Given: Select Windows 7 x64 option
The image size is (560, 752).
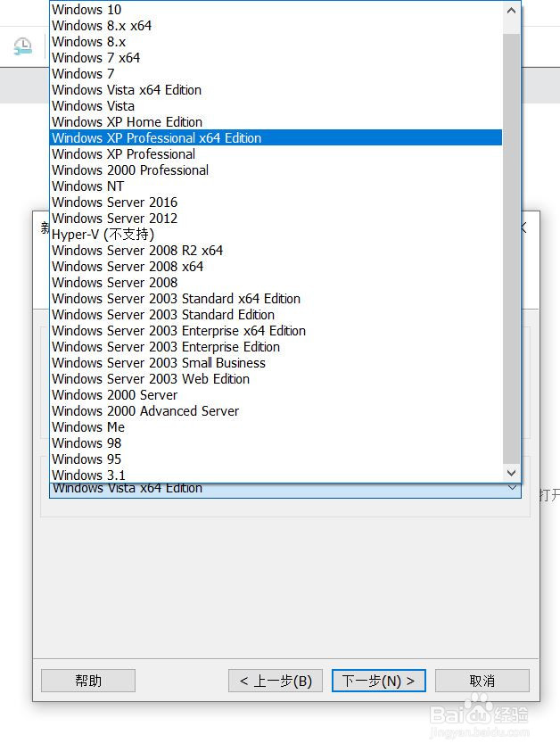Looking at the screenshot, I should pos(276,58).
